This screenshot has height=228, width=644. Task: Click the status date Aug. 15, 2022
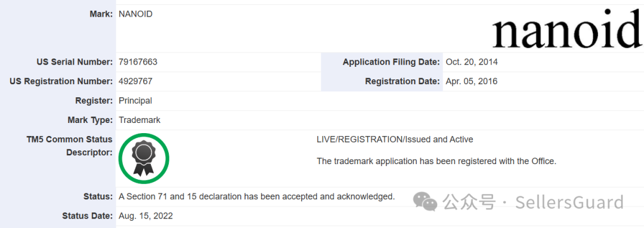coord(146,215)
